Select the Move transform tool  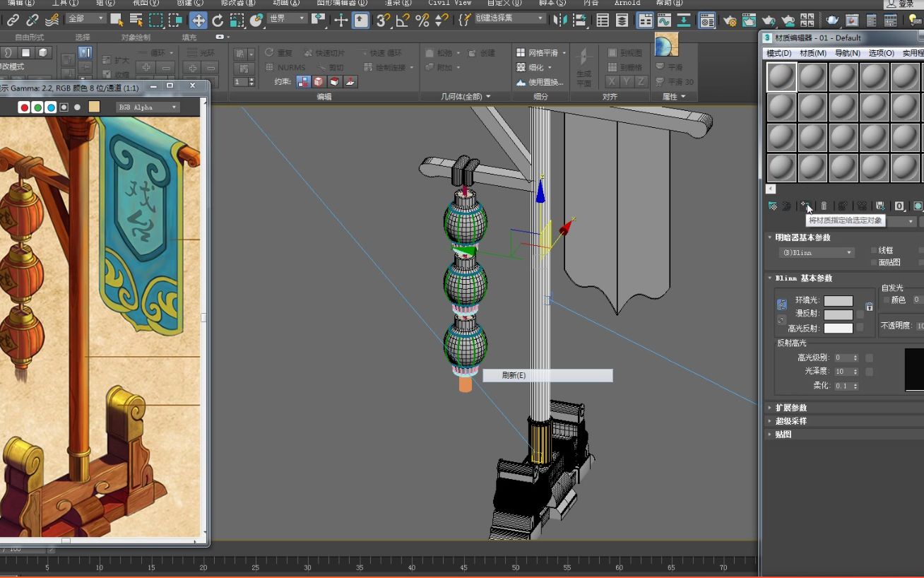point(199,20)
